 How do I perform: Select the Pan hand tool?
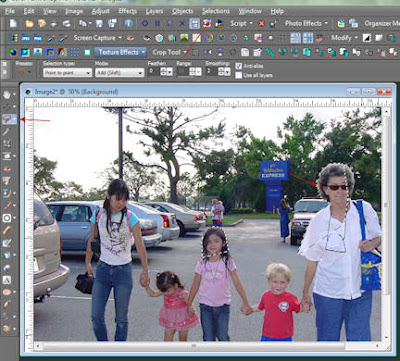coord(7,95)
